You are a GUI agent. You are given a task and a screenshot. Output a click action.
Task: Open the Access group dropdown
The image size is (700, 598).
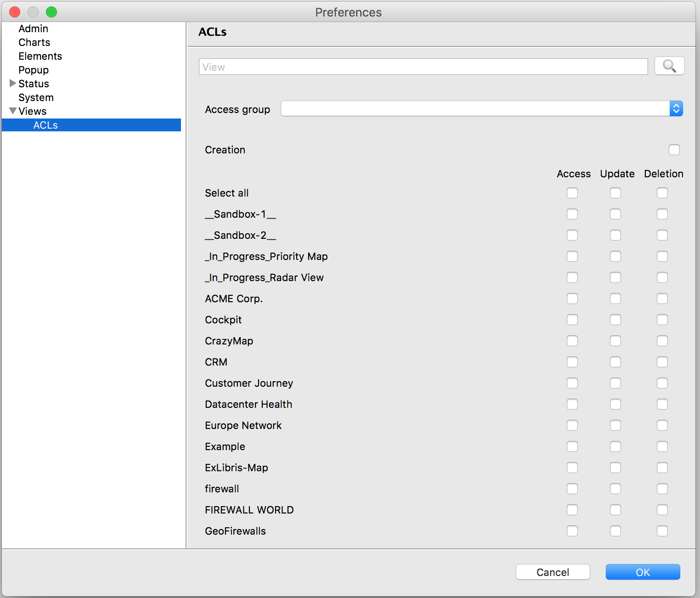click(x=481, y=109)
